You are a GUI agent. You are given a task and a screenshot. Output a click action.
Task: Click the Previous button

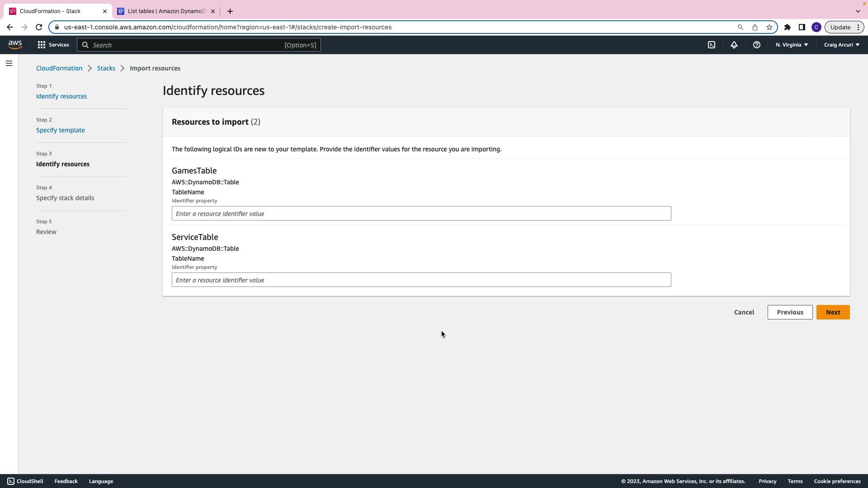pos(790,312)
